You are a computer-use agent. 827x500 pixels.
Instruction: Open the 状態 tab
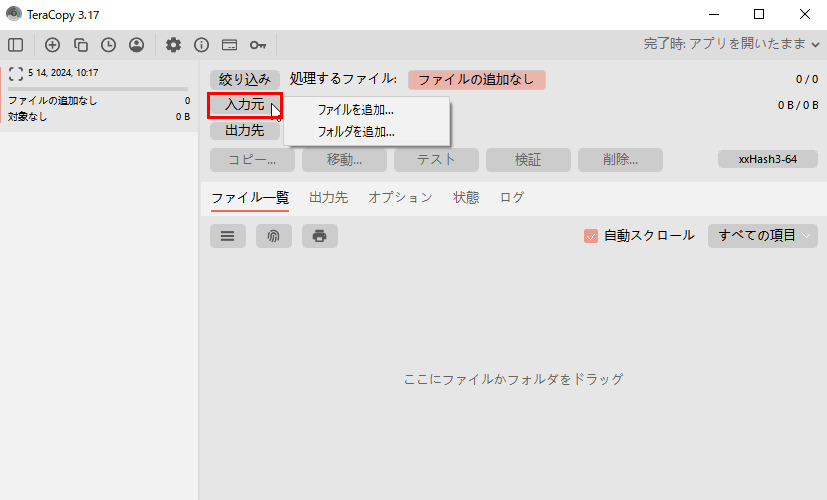466,198
